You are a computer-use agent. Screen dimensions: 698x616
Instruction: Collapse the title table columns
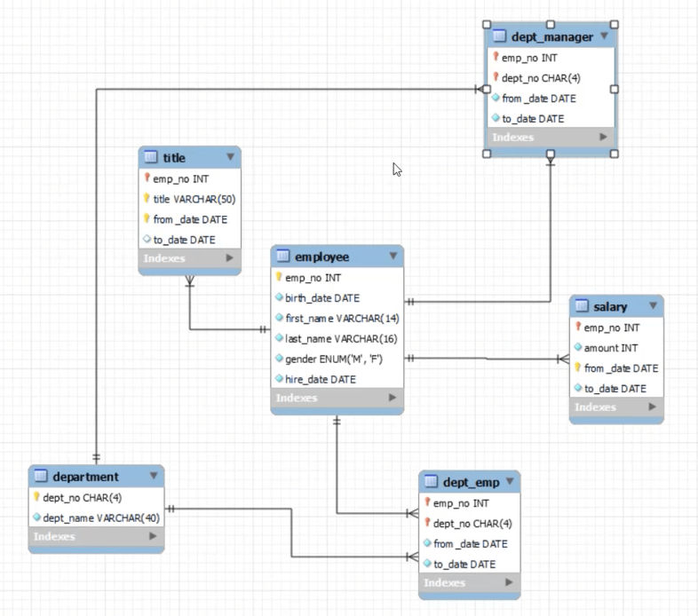pos(230,157)
